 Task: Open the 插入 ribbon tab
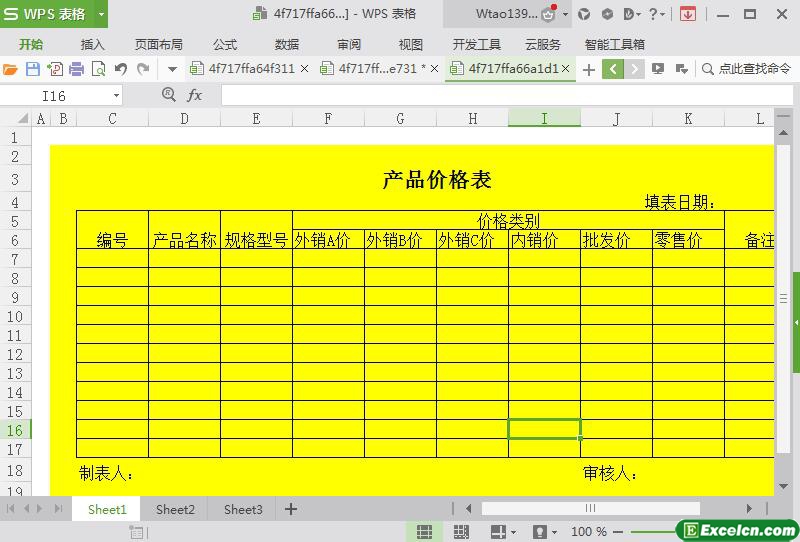92,44
